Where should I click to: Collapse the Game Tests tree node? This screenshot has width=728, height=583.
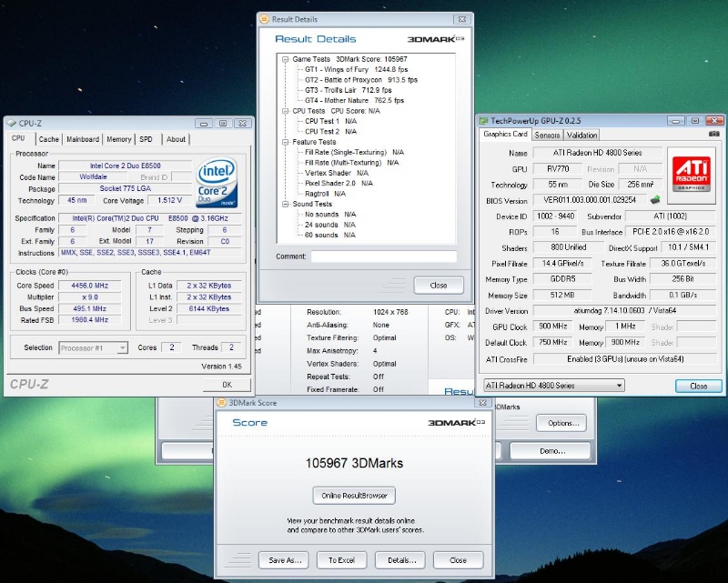click(x=285, y=59)
